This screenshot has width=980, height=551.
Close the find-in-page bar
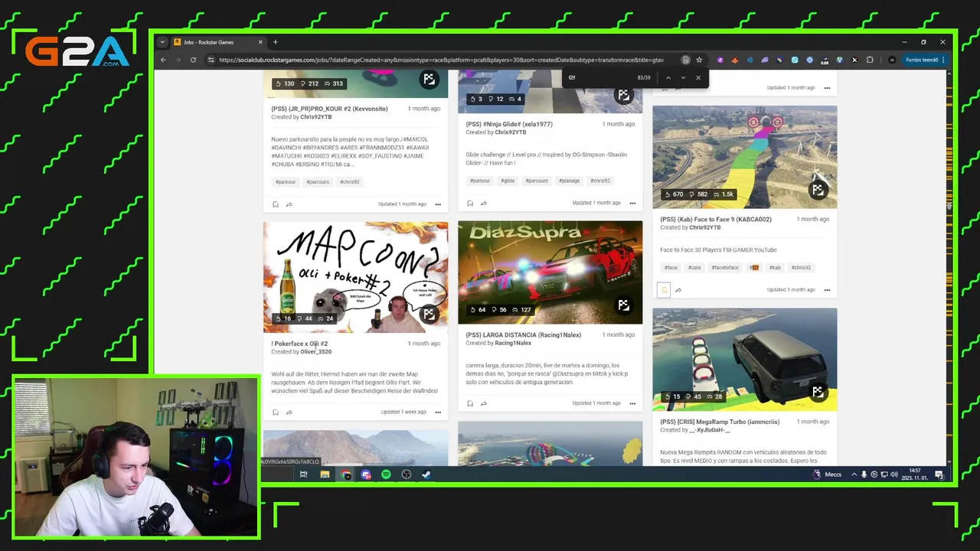pyautogui.click(x=698, y=77)
